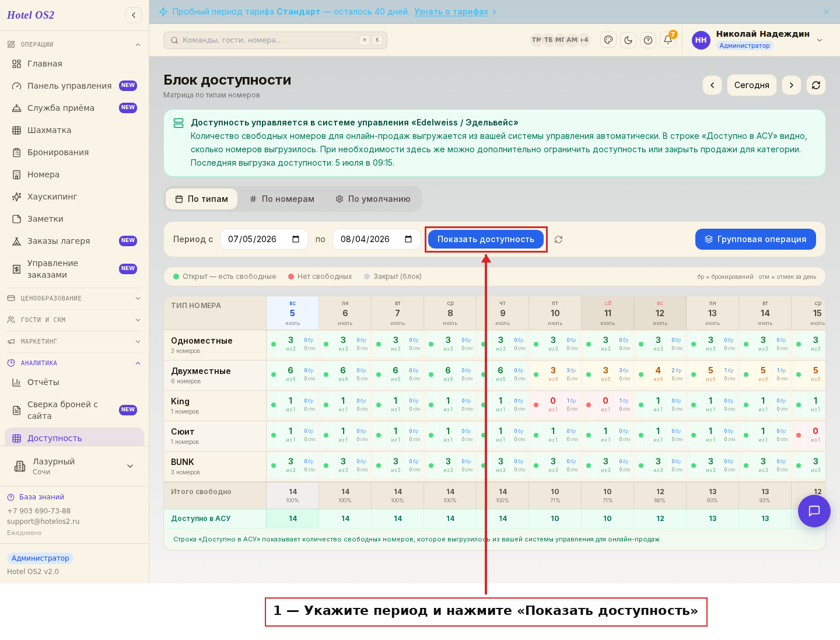840x640 pixels.
Task: Open the Главная sidebar item
Action: (x=74, y=64)
